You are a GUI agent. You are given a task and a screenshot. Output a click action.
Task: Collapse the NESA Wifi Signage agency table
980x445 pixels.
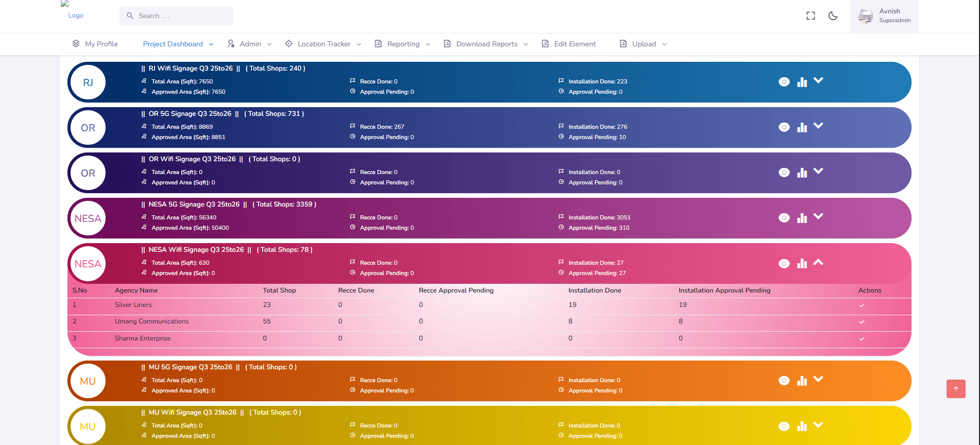818,262
